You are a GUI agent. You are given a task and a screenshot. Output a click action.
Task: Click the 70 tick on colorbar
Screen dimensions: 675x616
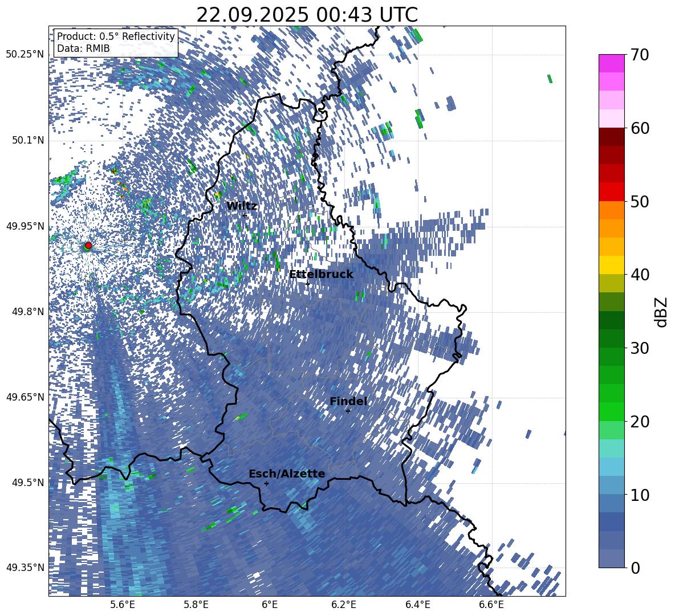[x=640, y=55]
